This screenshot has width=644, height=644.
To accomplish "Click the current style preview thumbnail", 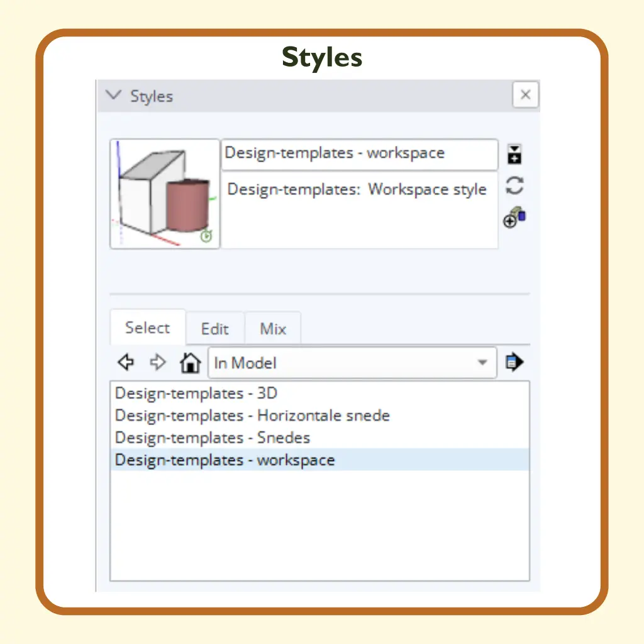I will (x=165, y=194).
